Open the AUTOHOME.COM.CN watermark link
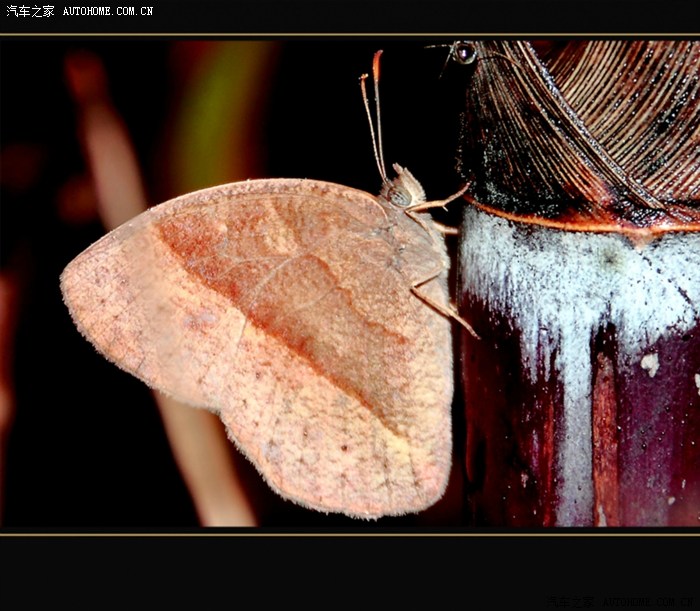 108,11
